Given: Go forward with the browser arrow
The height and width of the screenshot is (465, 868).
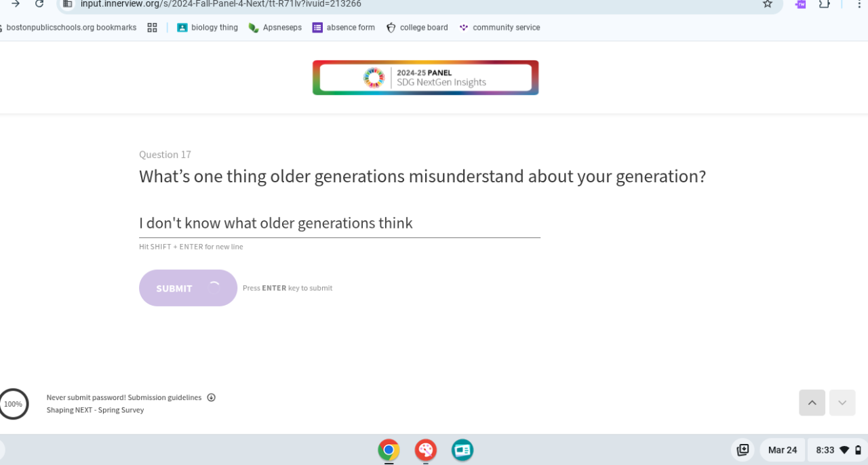Looking at the screenshot, I should click(x=16, y=4).
